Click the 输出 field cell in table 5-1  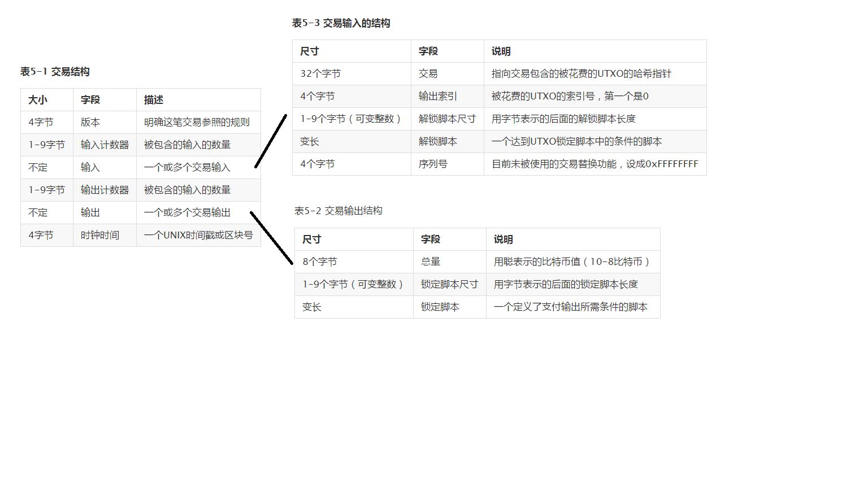tap(105, 213)
